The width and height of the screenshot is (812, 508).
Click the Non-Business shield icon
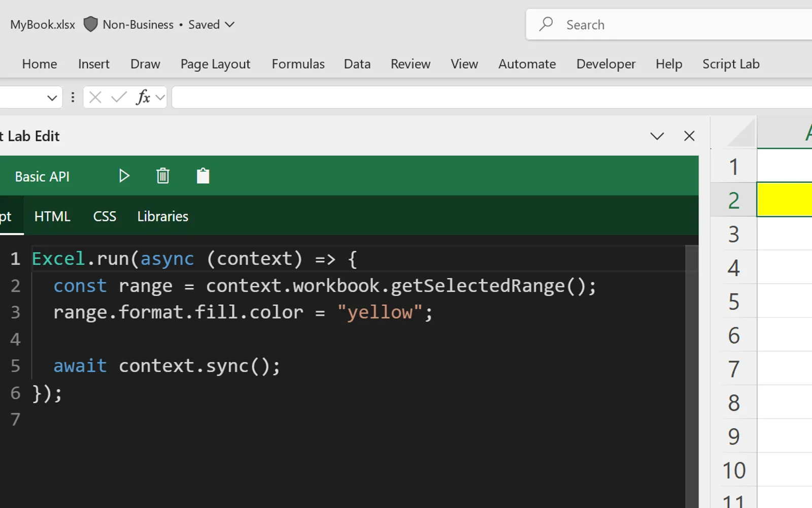point(90,24)
